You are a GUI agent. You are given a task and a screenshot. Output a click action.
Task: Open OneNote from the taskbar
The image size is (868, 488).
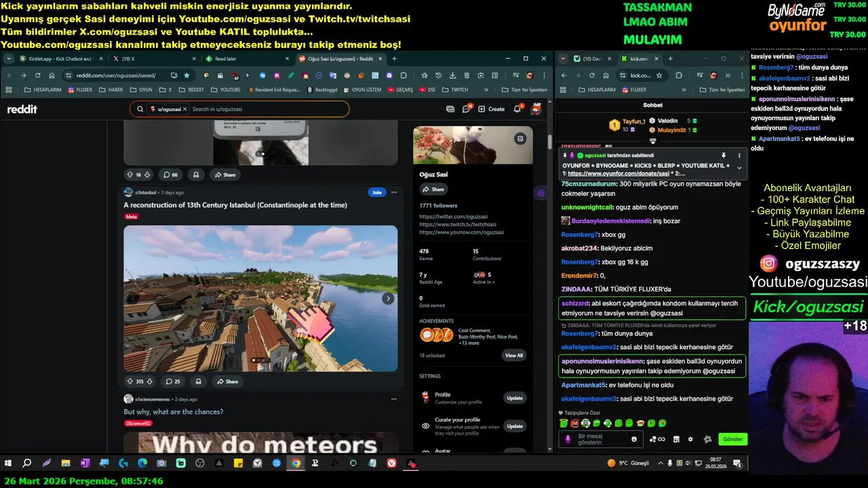click(85, 464)
